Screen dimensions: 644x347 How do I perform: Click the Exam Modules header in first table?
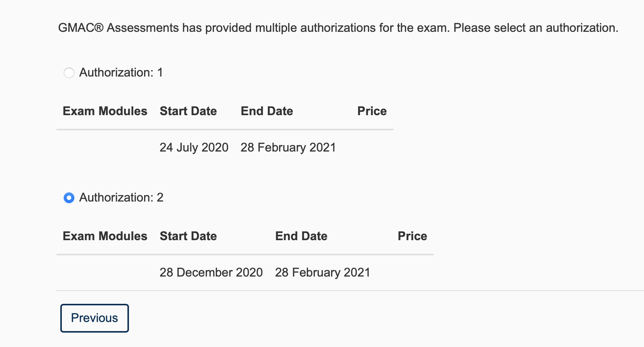[x=105, y=111]
